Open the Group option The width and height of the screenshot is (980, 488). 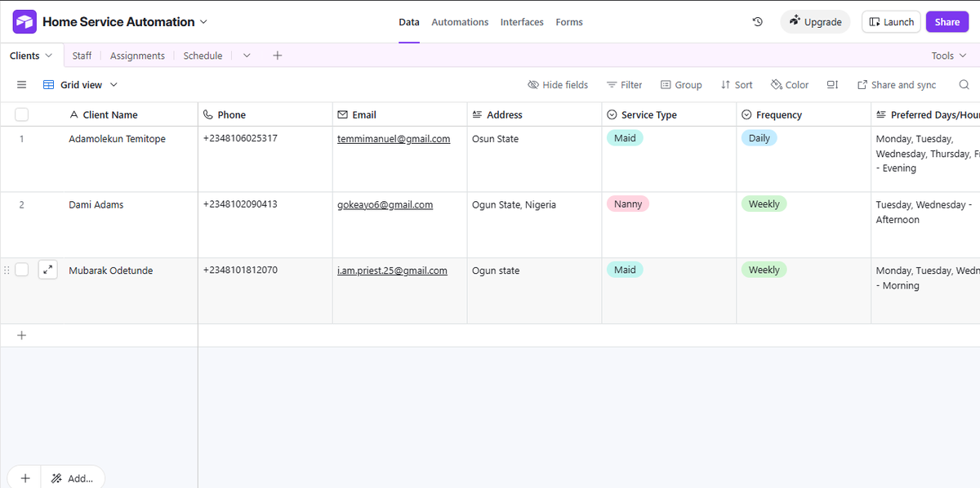click(x=681, y=85)
